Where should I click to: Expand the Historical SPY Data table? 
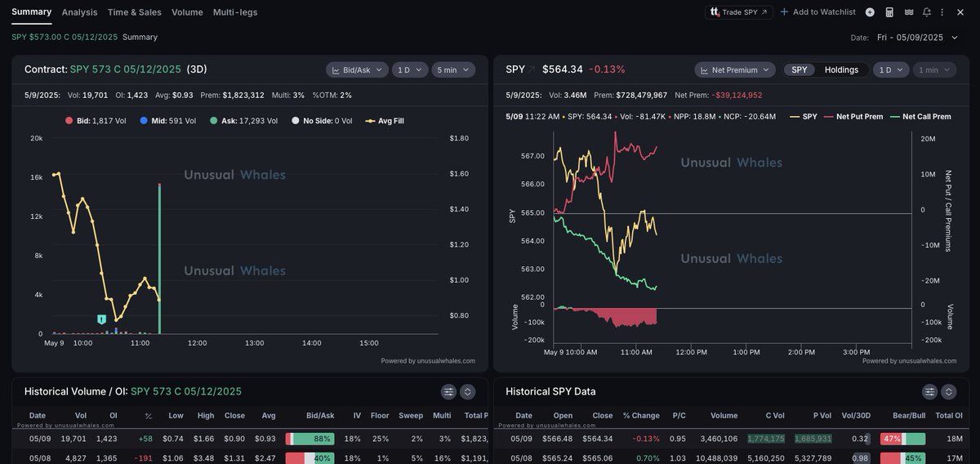tap(948, 392)
